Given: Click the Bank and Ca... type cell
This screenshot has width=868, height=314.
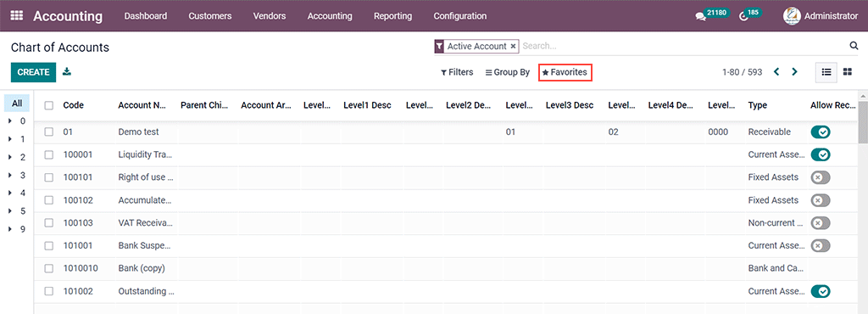Looking at the screenshot, I should coord(776,268).
